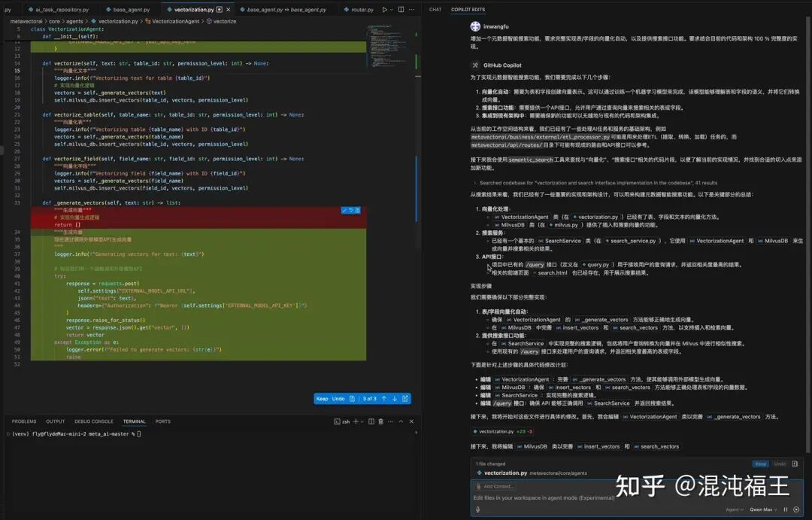Kill terminal with trash icon

[x=380, y=421]
